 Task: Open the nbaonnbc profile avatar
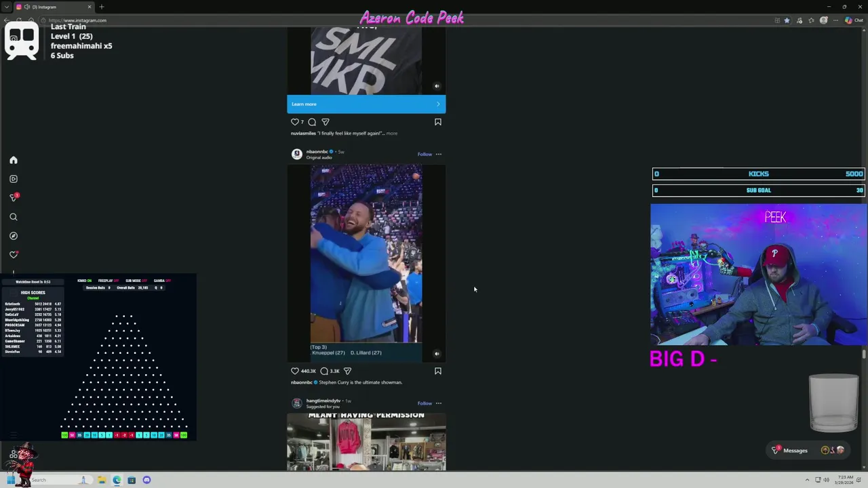tap(296, 154)
